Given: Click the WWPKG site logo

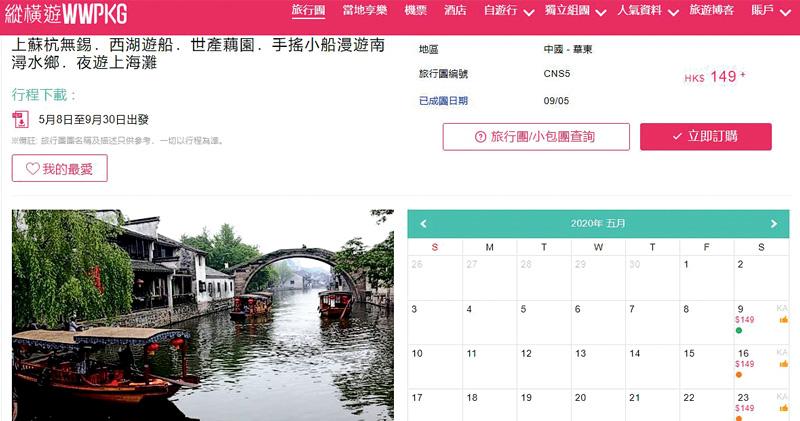Looking at the screenshot, I should tap(65, 13).
